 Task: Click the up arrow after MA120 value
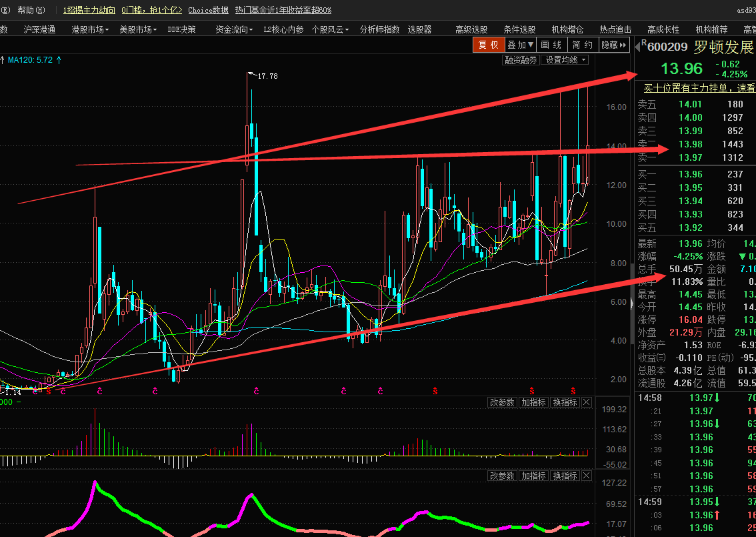(59, 60)
